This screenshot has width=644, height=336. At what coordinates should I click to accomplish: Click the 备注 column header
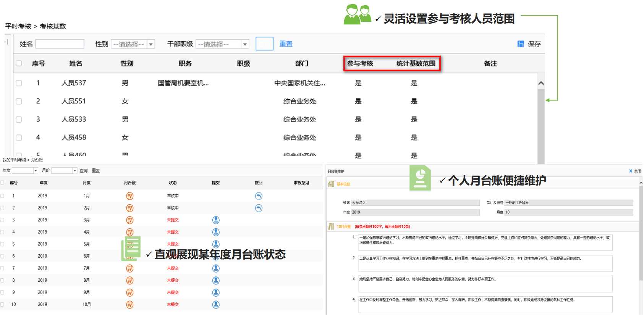click(x=490, y=63)
